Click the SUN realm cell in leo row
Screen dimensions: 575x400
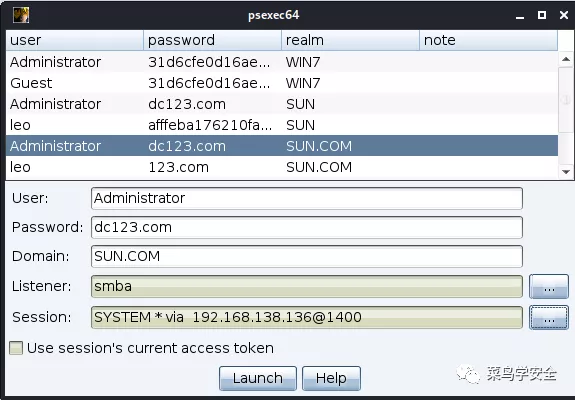[x=350, y=125]
